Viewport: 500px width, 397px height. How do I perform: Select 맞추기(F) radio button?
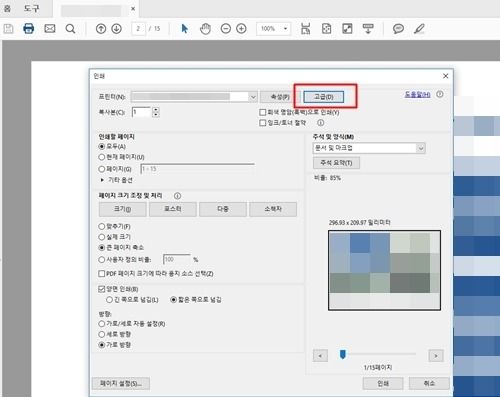[102, 226]
